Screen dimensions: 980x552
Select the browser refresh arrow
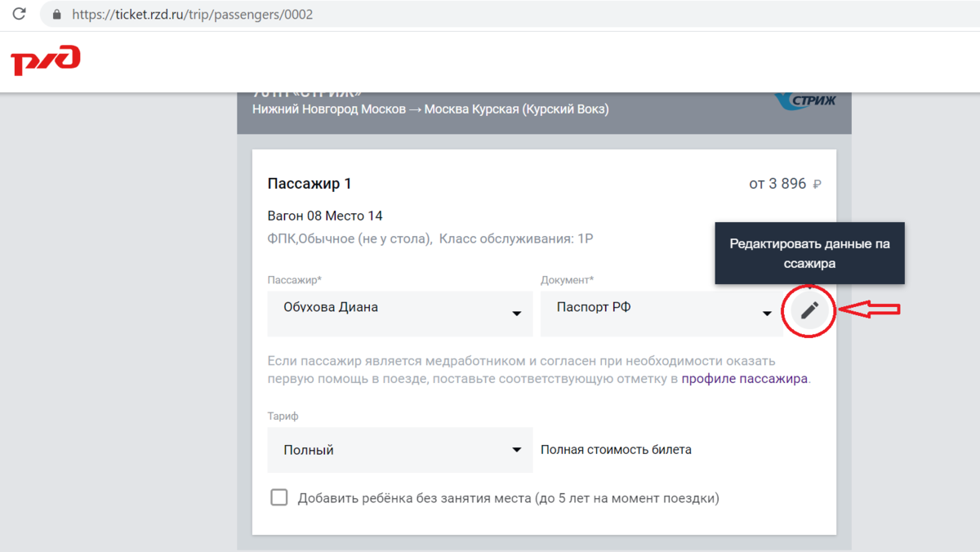(18, 14)
